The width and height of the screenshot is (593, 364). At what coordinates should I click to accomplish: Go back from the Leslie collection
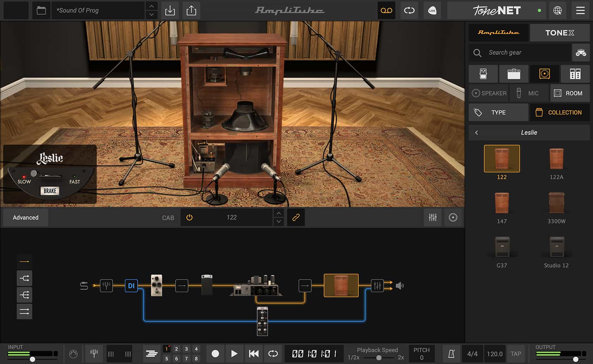(477, 133)
